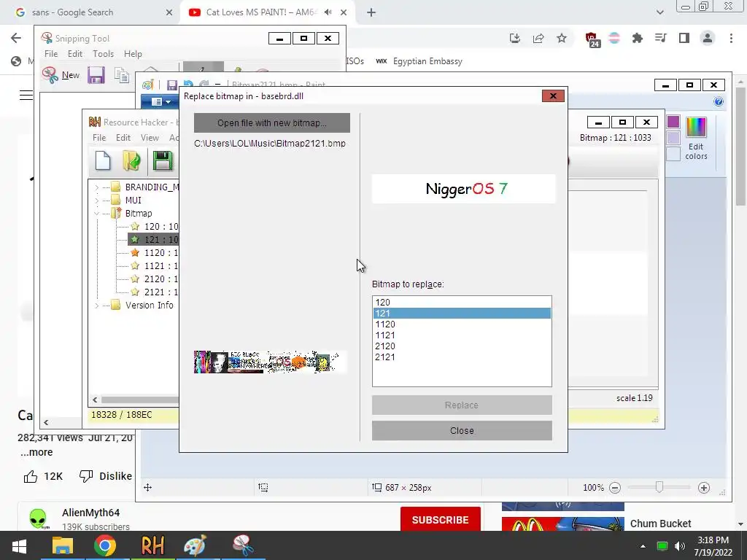Open the Extensions puzzle piece menu
747x560 pixels.
[638, 38]
